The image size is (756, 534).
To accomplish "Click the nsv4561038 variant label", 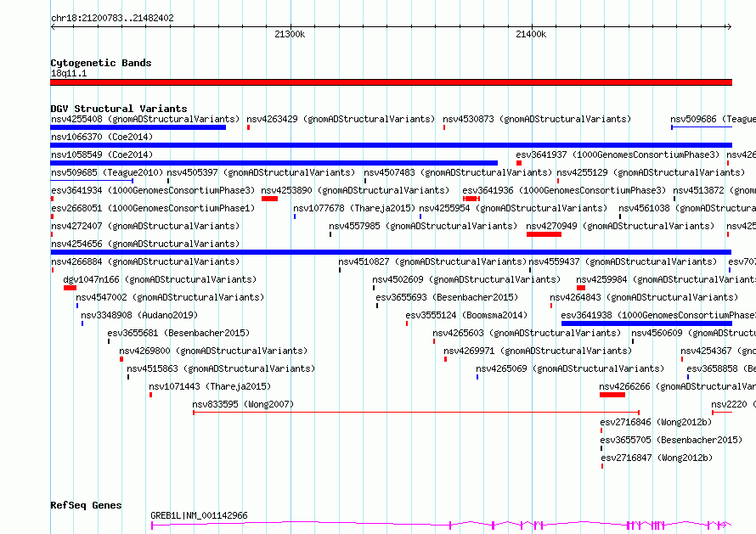I will click(687, 208).
